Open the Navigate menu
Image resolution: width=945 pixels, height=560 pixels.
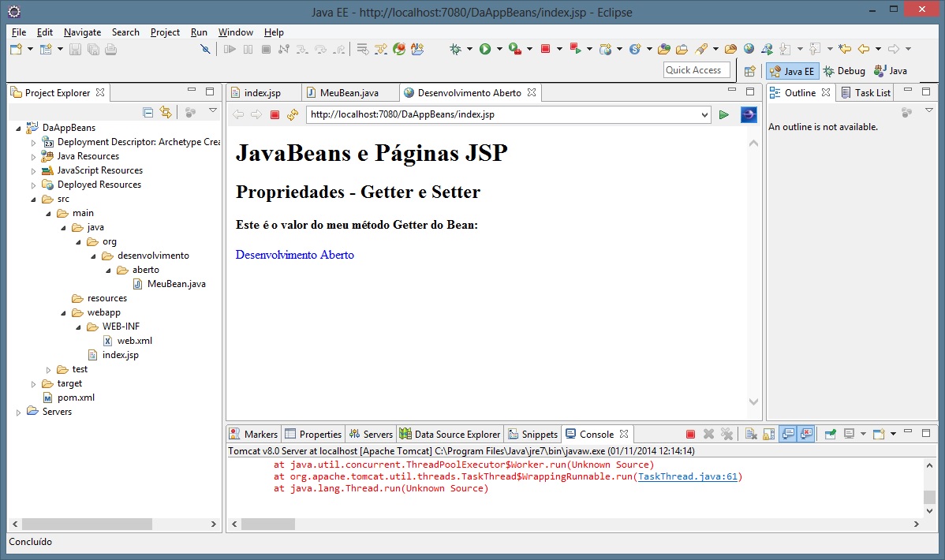[x=82, y=32]
